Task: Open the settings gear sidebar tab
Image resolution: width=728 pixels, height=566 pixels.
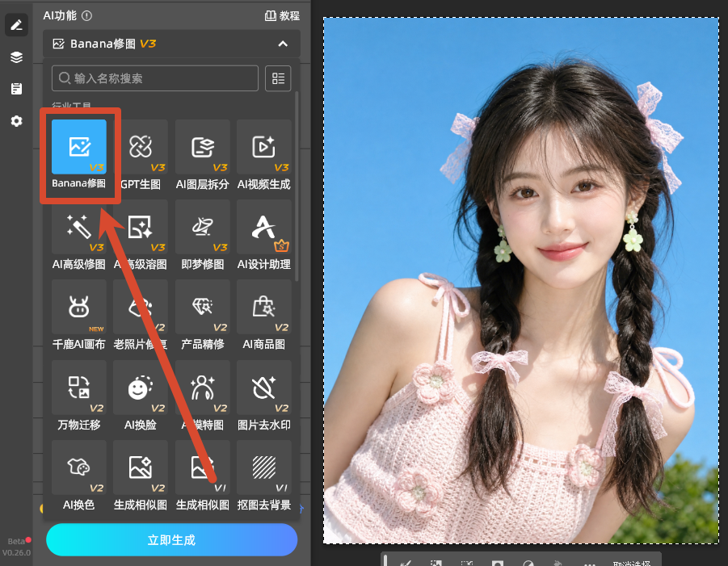Action: point(16,121)
